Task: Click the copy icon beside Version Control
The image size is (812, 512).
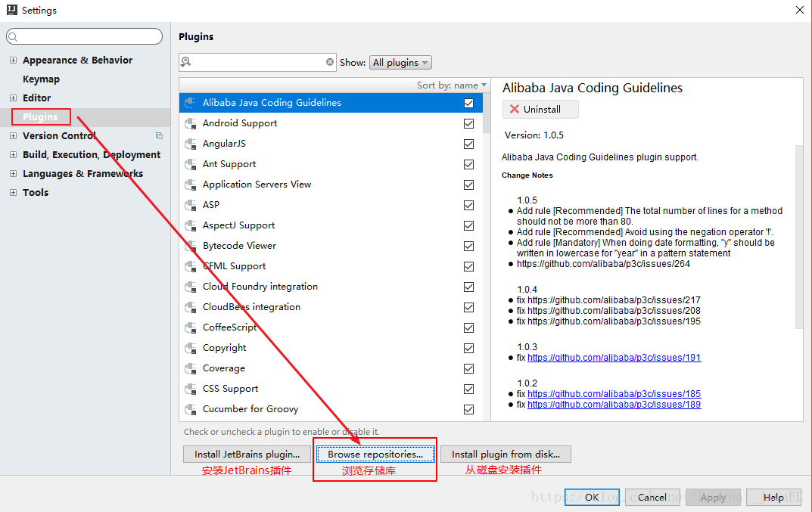Action: pyautogui.click(x=159, y=135)
